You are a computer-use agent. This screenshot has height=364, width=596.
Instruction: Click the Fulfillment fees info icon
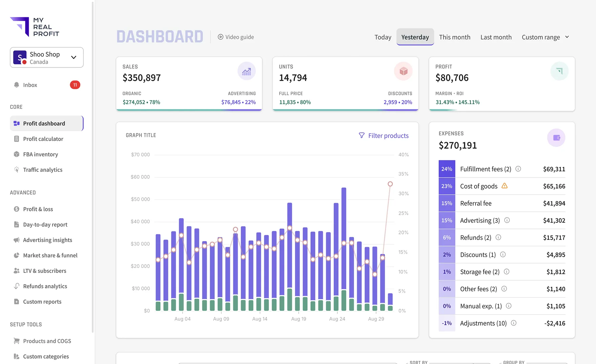click(518, 169)
